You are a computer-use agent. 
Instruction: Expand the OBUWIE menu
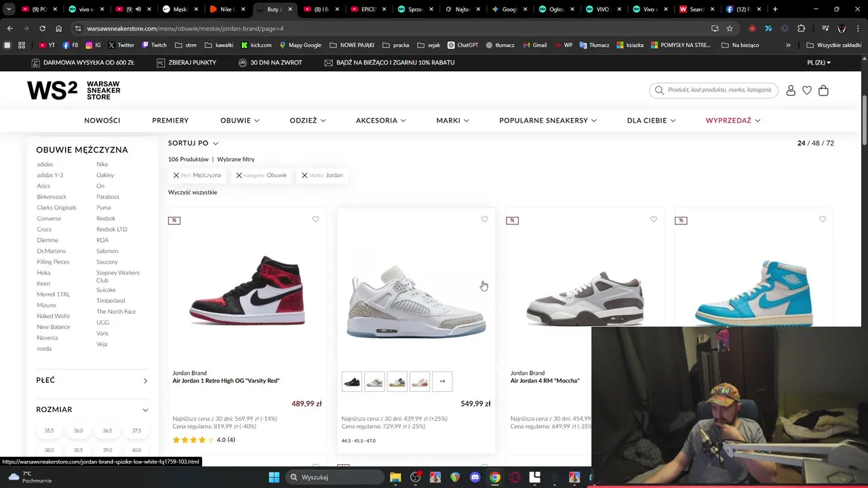(x=240, y=120)
